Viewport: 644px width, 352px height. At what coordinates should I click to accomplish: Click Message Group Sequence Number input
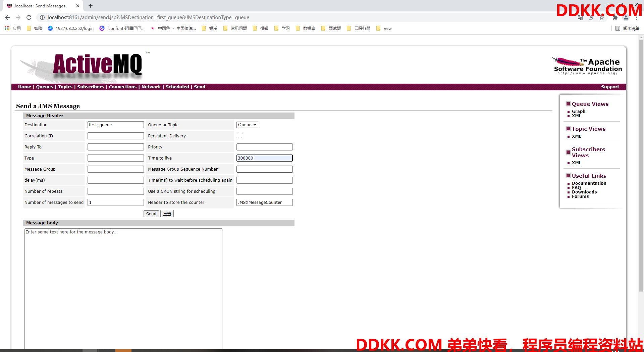(265, 169)
